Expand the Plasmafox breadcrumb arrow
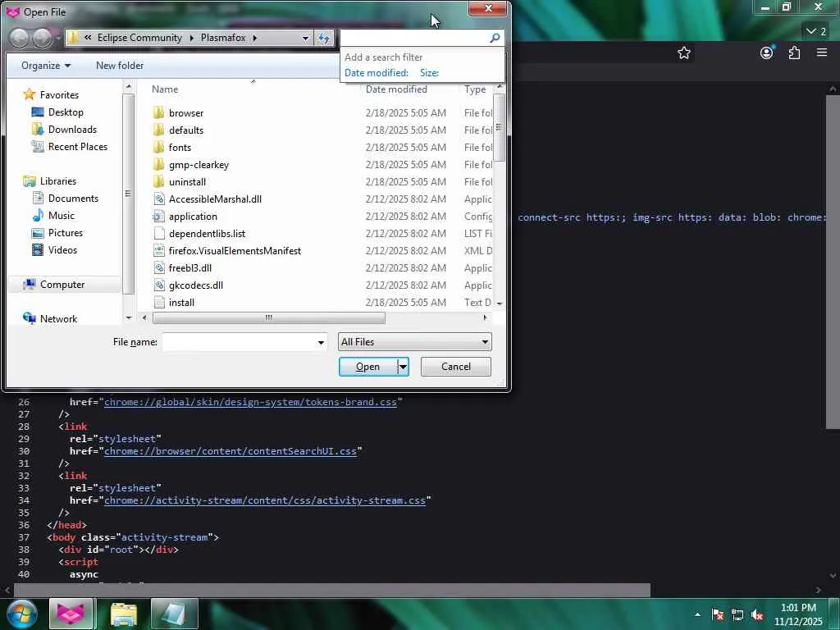This screenshot has height=630, width=840. 254,38
